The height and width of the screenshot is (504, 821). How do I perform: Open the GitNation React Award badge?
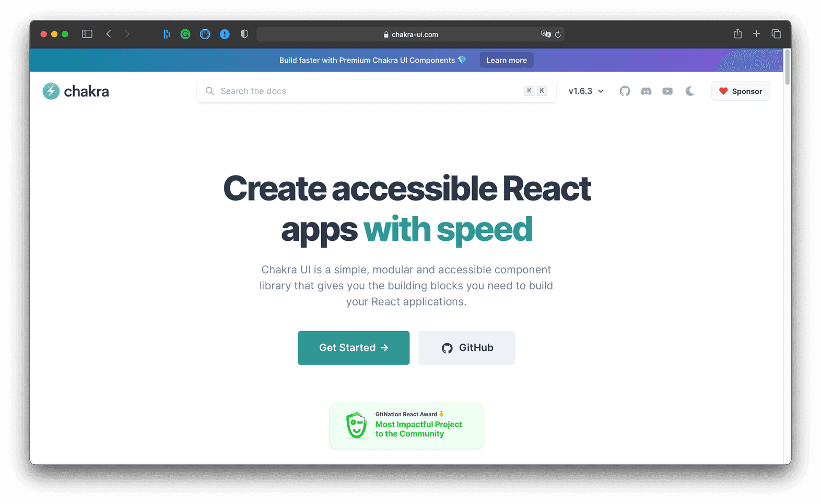tap(406, 425)
